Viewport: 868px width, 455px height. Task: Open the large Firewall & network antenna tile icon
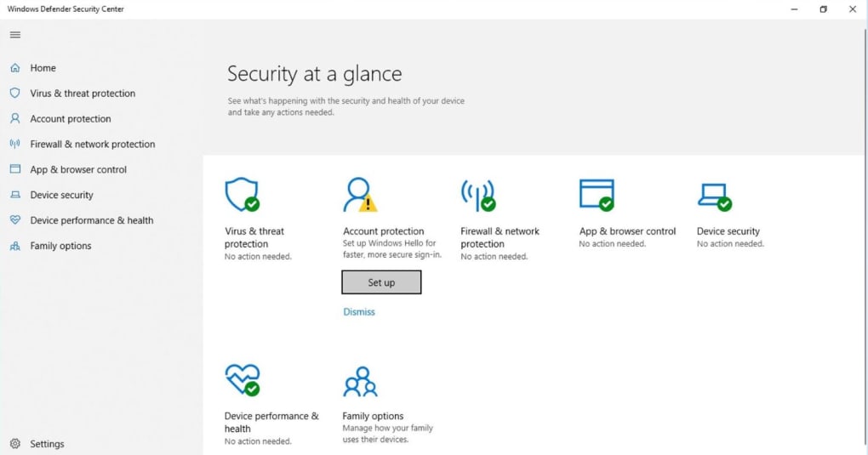click(478, 195)
